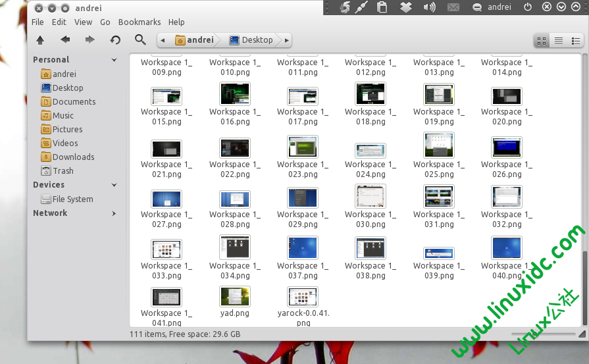Switch to icon view mode

(x=542, y=41)
